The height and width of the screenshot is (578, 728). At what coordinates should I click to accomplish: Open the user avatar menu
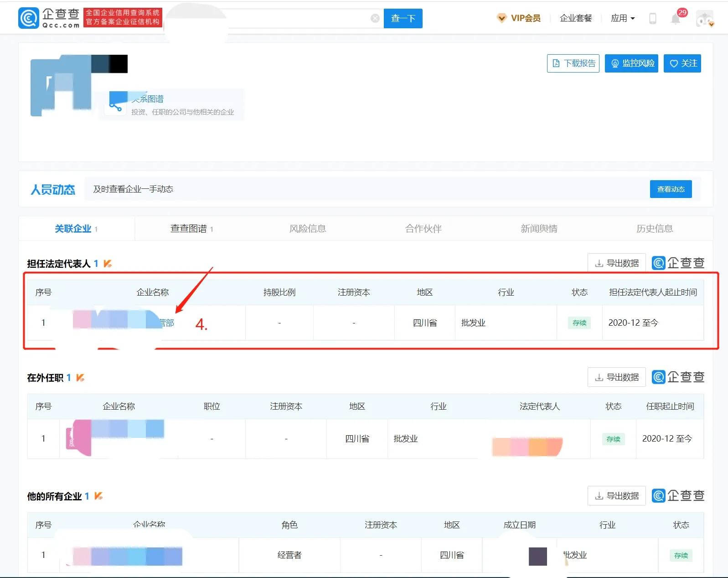tap(704, 19)
